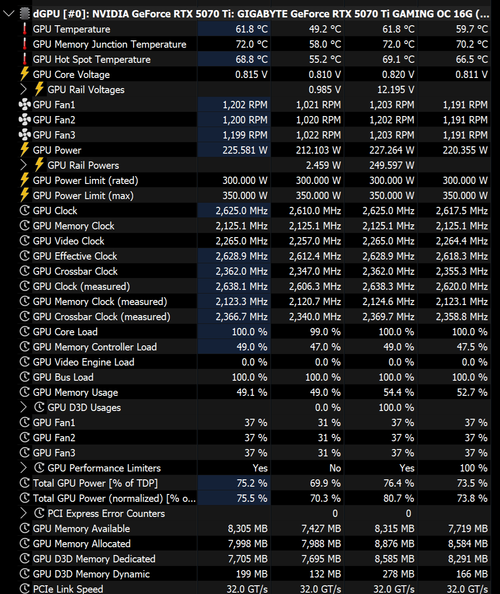Collapse the dGPU [#0] NVIDIA GeForce tree node
500x594 pixels.
click(x=8, y=14)
